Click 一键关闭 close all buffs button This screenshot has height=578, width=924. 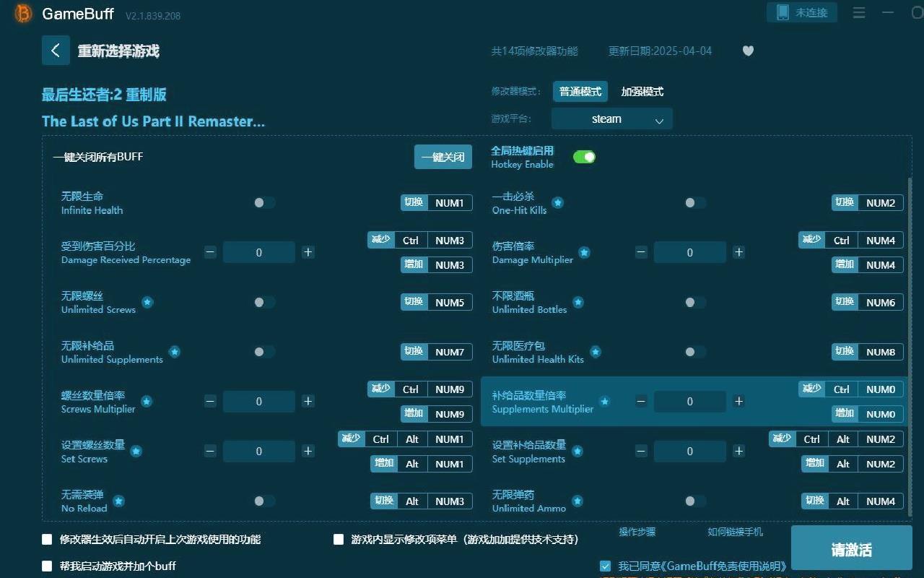(x=443, y=157)
